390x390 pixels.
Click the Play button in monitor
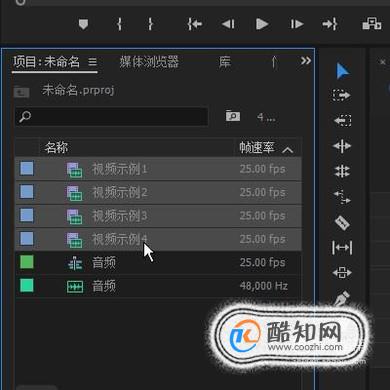tap(262, 24)
